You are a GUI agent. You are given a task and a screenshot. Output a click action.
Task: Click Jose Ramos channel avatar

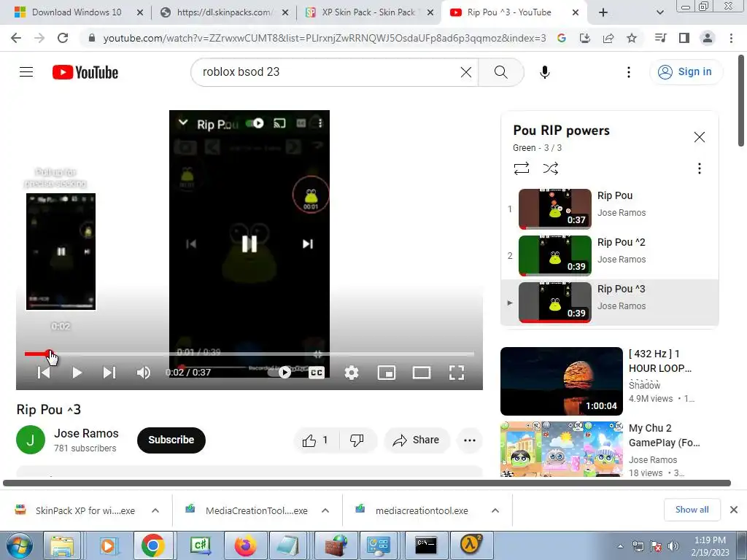pos(31,440)
